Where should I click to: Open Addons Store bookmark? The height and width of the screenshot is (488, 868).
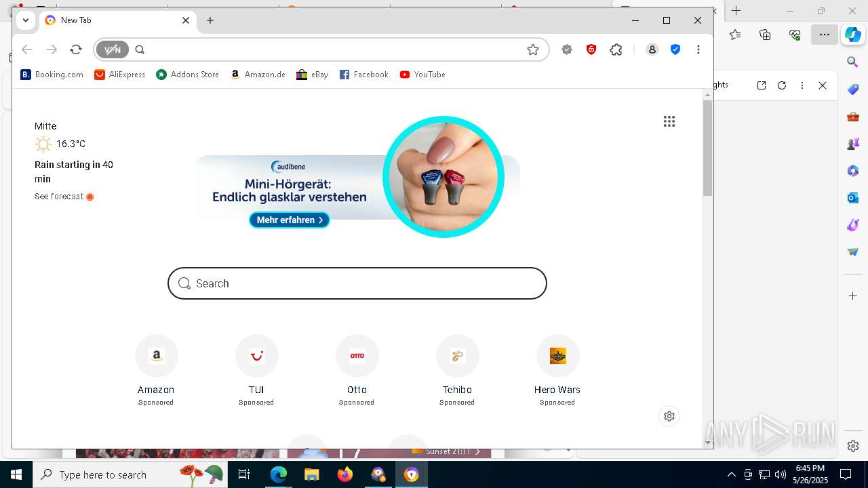(188, 75)
